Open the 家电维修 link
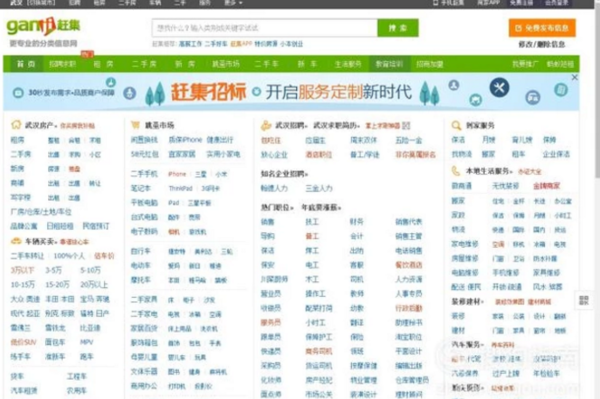600x399 pixels. 465,244
